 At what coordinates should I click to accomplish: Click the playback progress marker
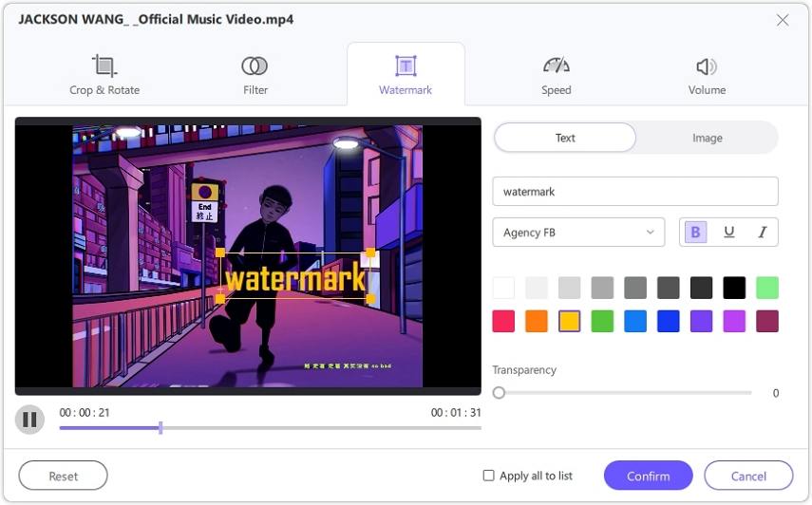pyautogui.click(x=161, y=428)
